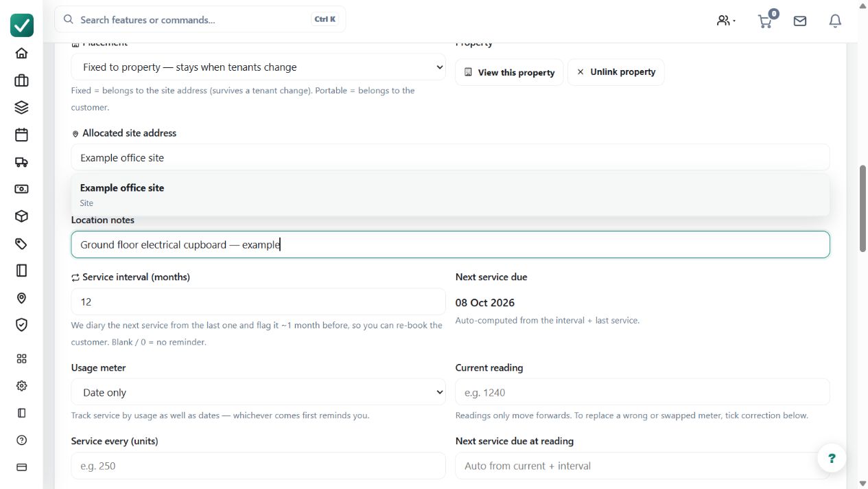Click the Service every units field

[x=259, y=466]
